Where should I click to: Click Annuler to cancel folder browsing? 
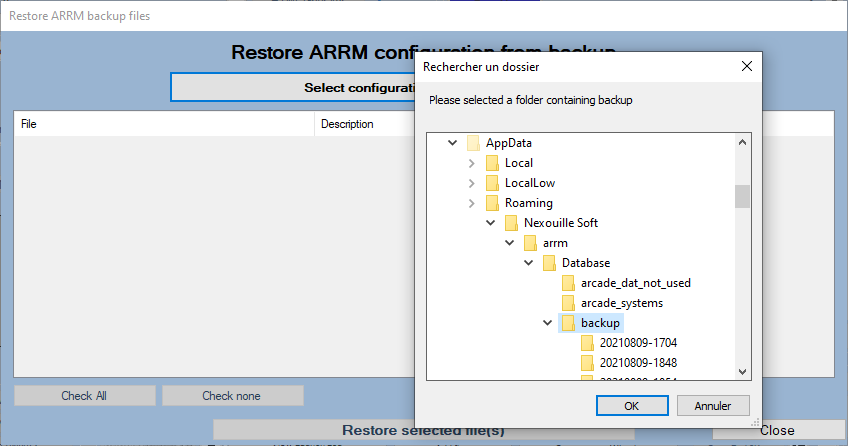[712, 406]
